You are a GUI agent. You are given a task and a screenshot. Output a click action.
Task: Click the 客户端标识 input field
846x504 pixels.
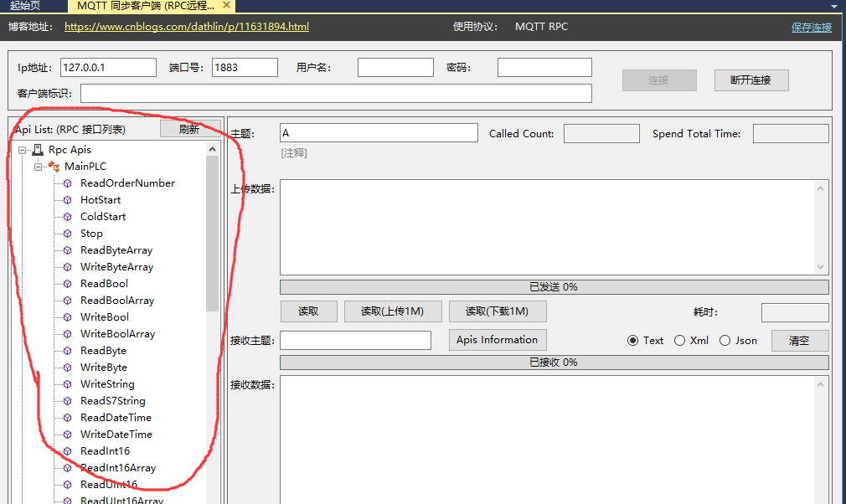click(335, 93)
